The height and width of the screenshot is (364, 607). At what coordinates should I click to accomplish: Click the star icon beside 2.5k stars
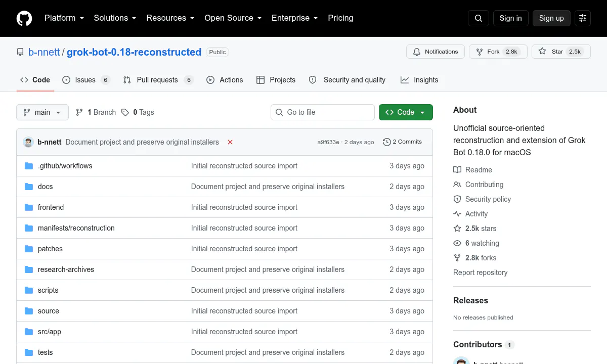pyautogui.click(x=457, y=229)
